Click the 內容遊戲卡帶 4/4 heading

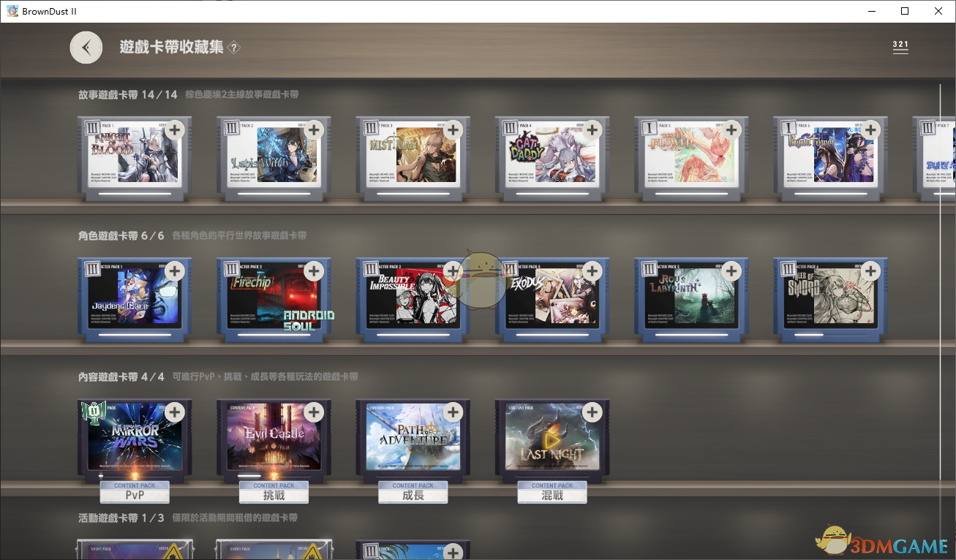pos(121,377)
